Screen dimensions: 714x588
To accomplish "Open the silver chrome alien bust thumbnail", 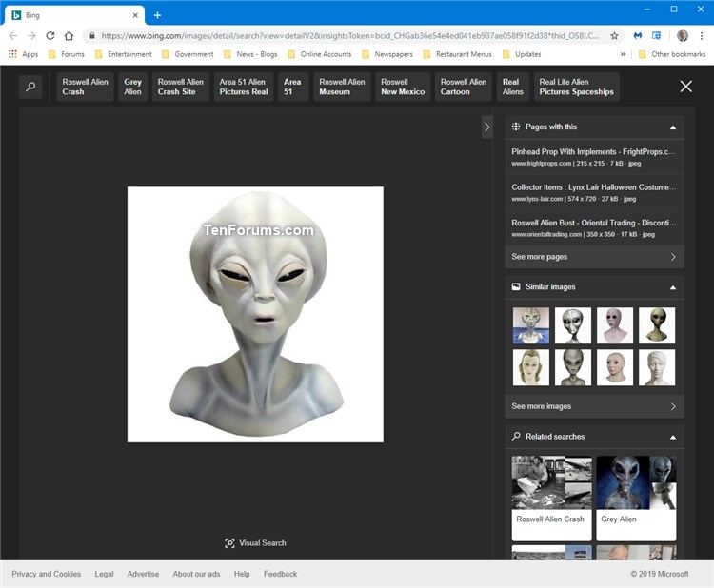I will (573, 325).
